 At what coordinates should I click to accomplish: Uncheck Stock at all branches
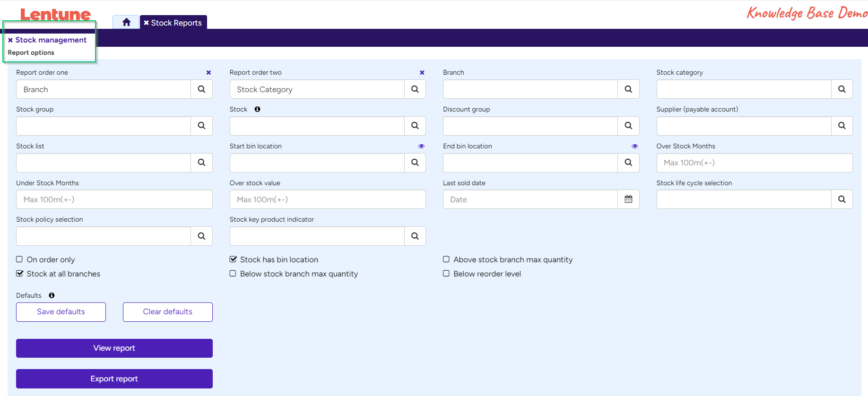19,274
